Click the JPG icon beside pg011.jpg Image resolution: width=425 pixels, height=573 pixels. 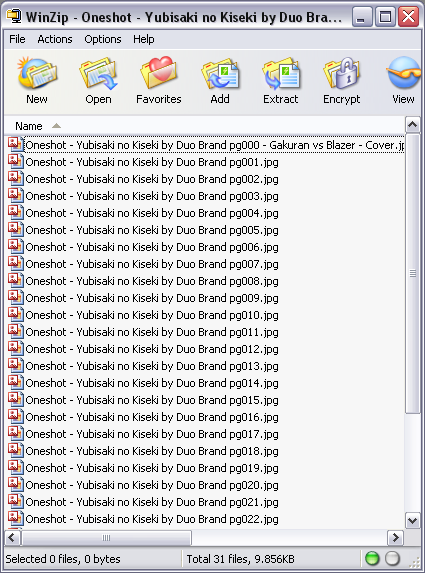16,331
